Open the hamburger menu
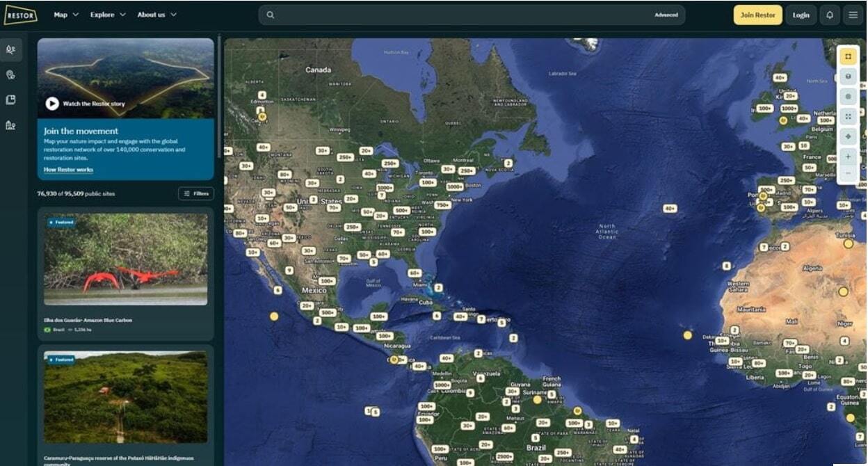This screenshot has height=466, width=868. pos(853,15)
